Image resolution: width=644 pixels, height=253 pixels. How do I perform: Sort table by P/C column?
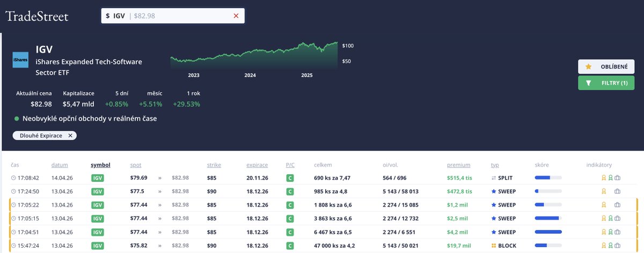[290, 165]
